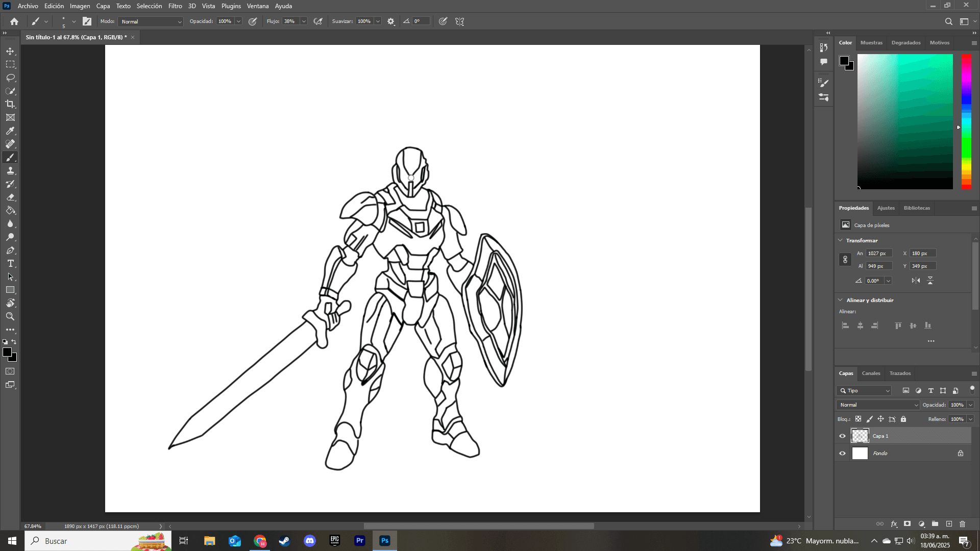This screenshot has height=551, width=980.
Task: Switch to the Muestras tab
Action: (871, 43)
